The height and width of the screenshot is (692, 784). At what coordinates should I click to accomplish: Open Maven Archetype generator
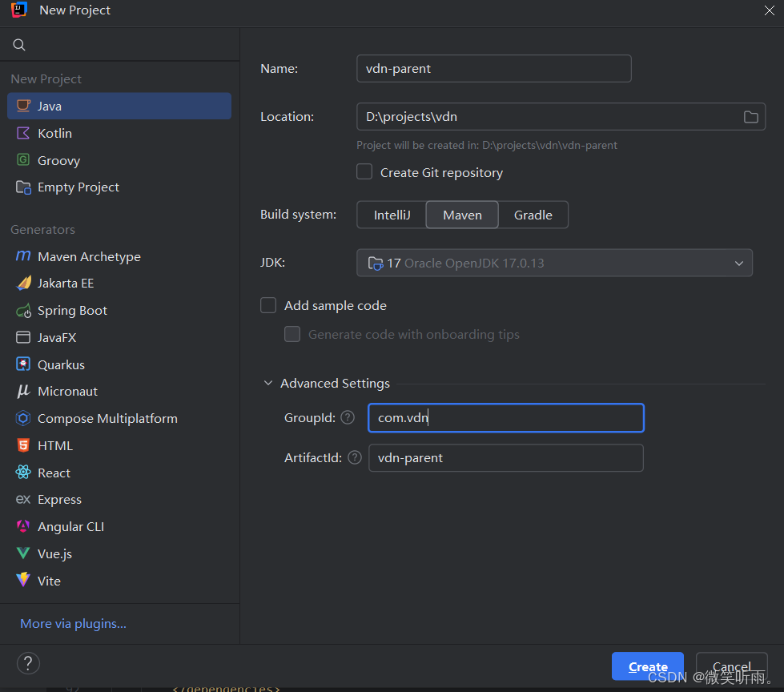119,256
